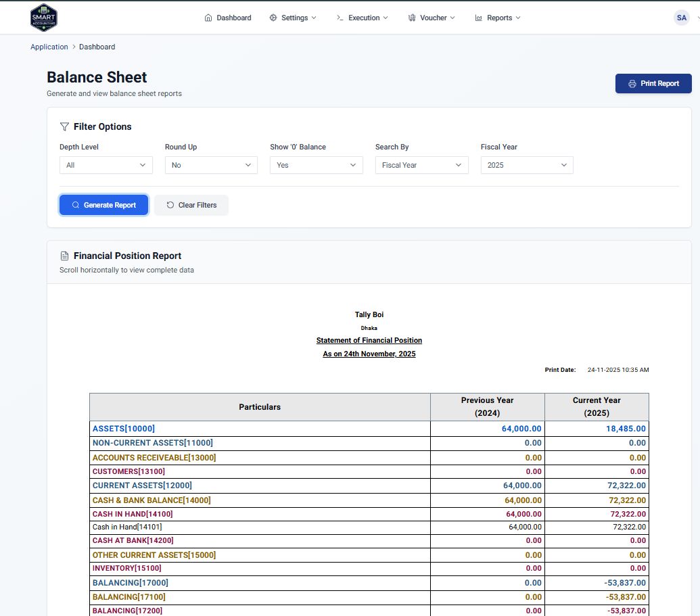Click the Execution terminal icon
The width and height of the screenshot is (700, 616).
click(340, 18)
